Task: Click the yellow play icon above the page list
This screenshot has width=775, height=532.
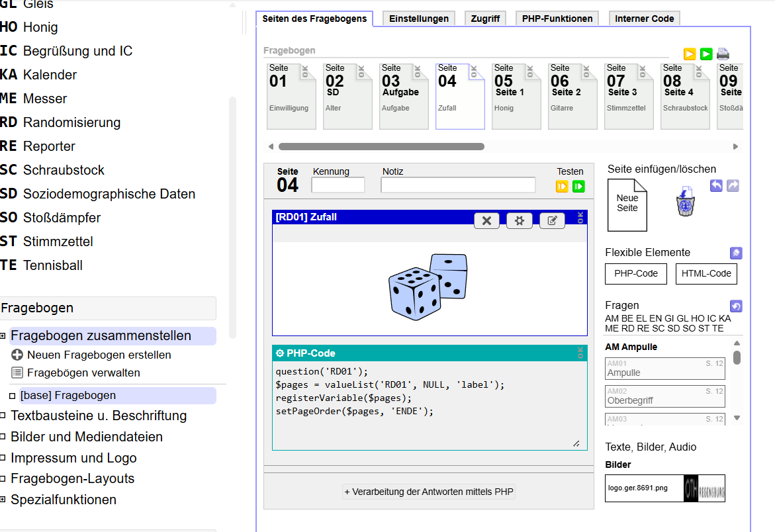Action: point(690,54)
